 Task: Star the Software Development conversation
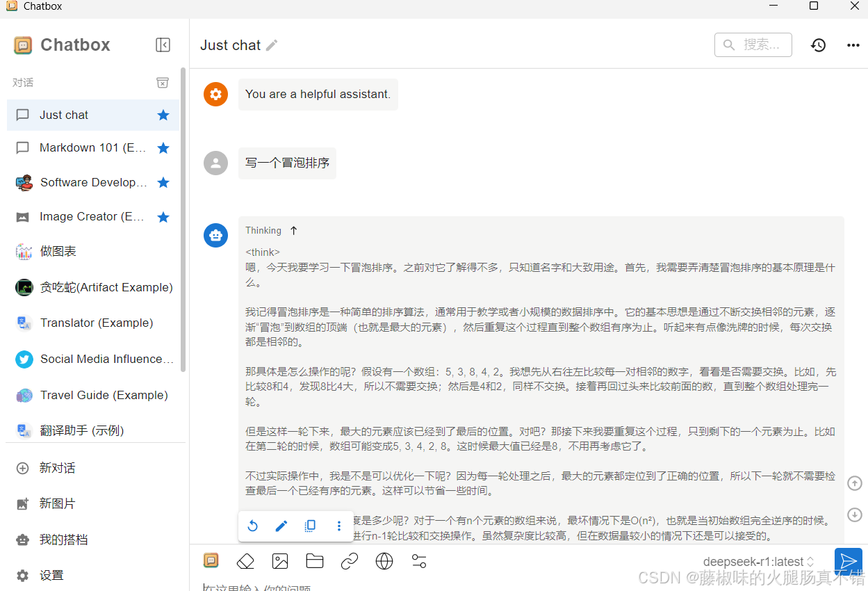163,182
